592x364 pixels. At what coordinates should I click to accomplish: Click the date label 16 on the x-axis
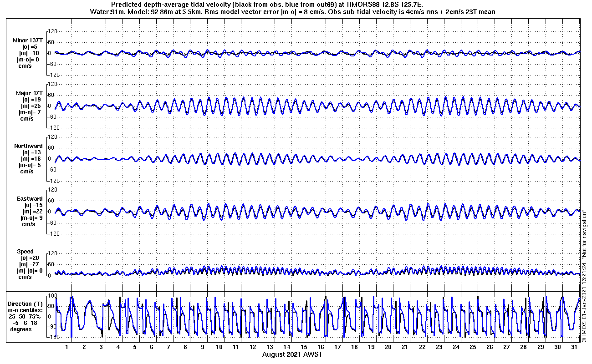(x=321, y=347)
